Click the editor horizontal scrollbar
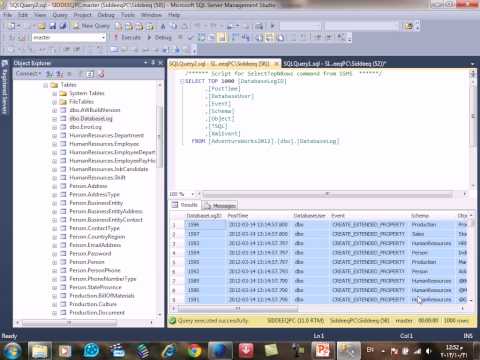This screenshot has width=480, height=360. pyautogui.click(x=327, y=194)
